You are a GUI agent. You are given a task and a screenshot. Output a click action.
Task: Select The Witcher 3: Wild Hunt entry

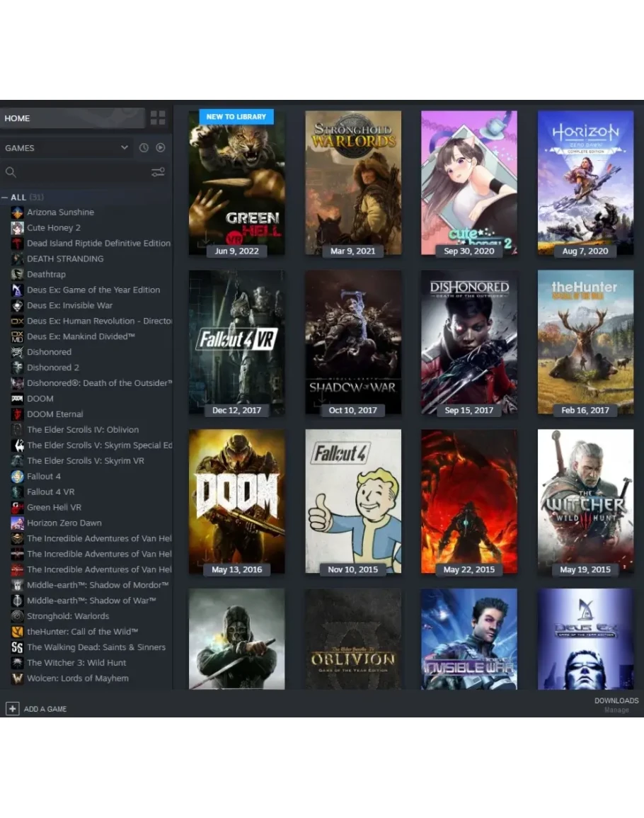pos(76,663)
